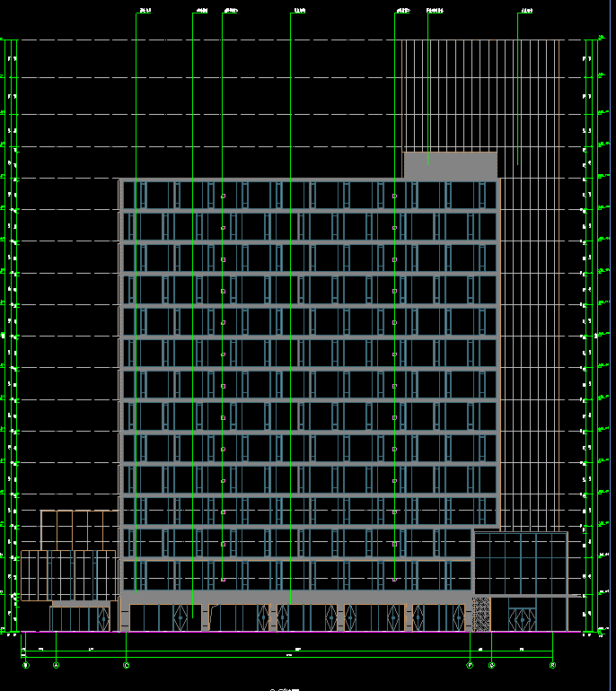The width and height of the screenshot is (616, 691).
Task: Click the topmost pink marker in the left column
Action: point(223,196)
